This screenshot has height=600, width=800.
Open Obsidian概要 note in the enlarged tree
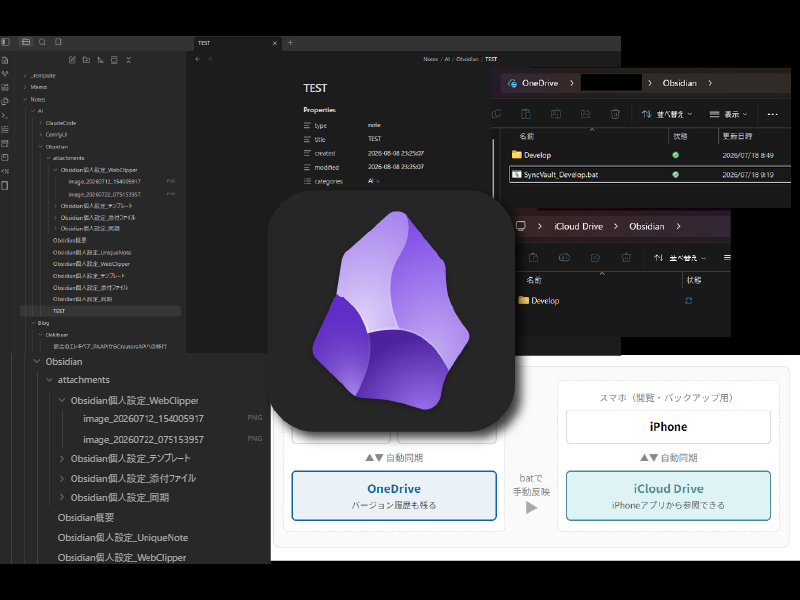[86, 517]
